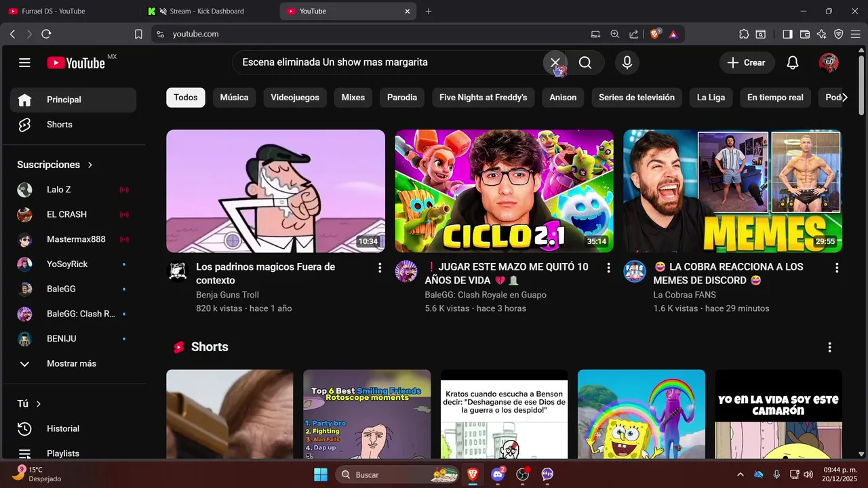This screenshot has width=868, height=488.
Task: Click the Crear button
Action: (x=746, y=62)
